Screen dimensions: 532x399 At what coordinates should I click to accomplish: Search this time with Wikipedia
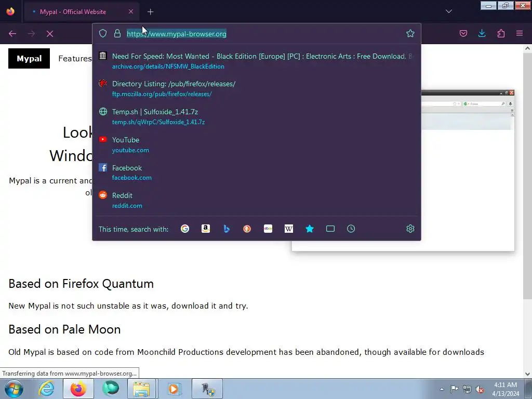[x=289, y=229]
